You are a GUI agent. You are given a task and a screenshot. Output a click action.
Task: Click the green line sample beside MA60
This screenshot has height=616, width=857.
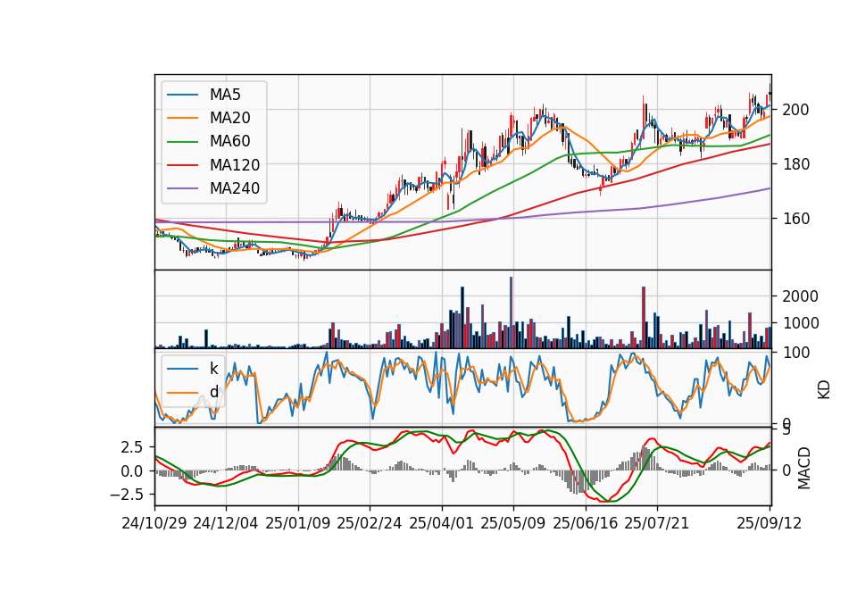182,142
